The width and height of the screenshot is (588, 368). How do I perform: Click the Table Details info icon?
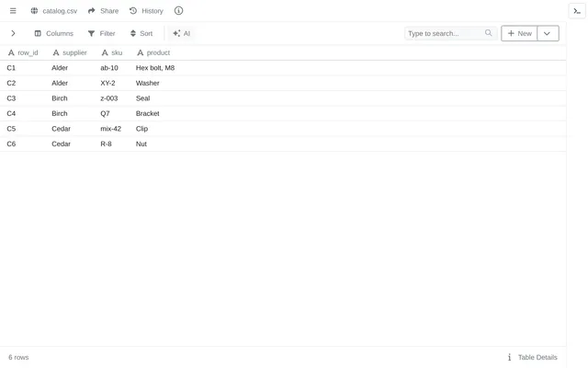[x=509, y=357]
